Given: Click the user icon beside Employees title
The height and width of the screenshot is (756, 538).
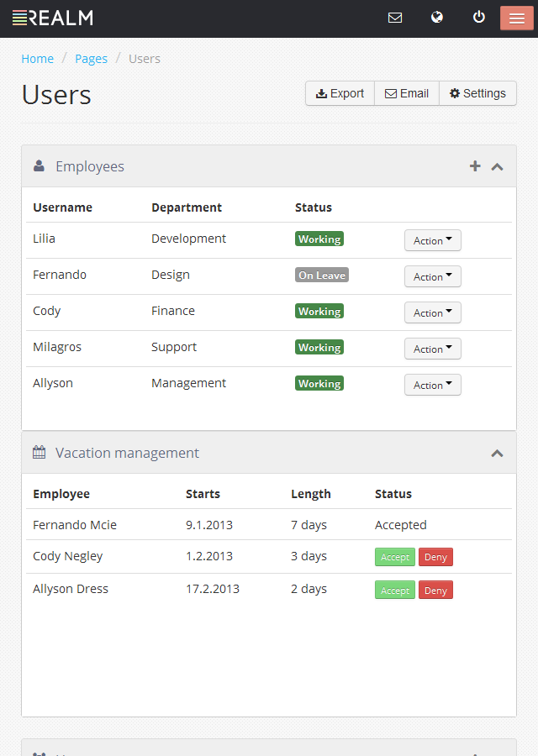Looking at the screenshot, I should pyautogui.click(x=39, y=165).
